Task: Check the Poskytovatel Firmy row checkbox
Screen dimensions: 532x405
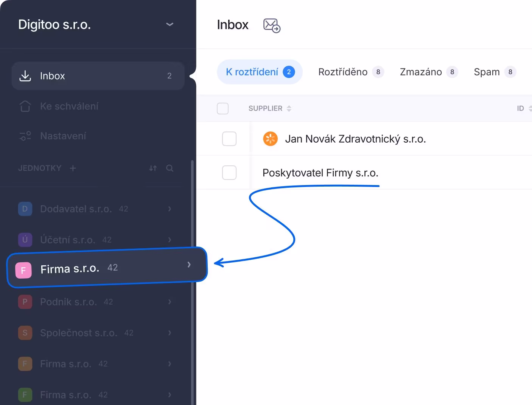Action: click(x=229, y=173)
